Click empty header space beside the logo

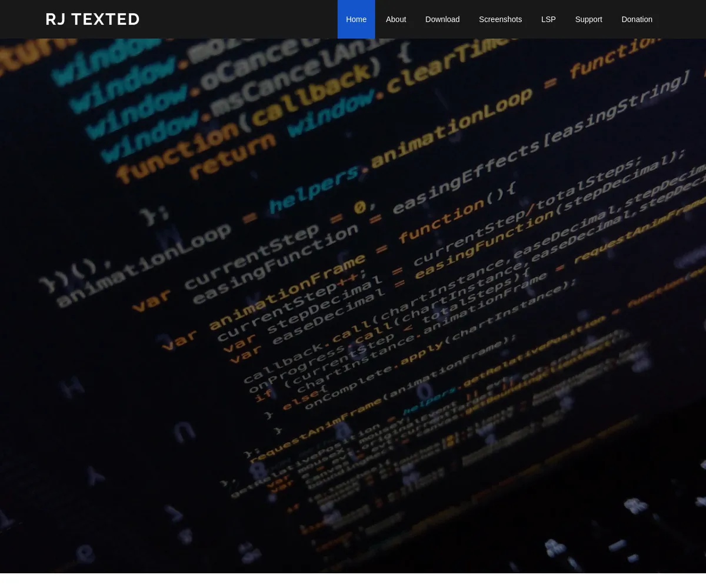pos(235,19)
